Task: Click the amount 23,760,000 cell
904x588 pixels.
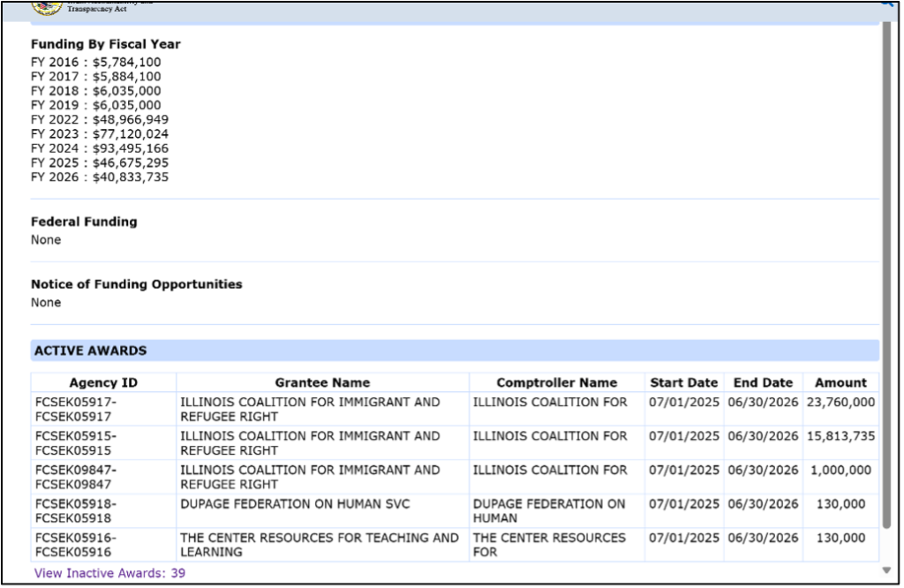Action: [x=840, y=410]
